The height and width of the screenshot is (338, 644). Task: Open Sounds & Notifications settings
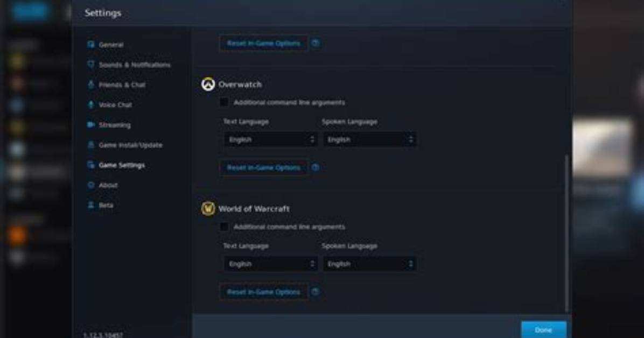point(134,65)
